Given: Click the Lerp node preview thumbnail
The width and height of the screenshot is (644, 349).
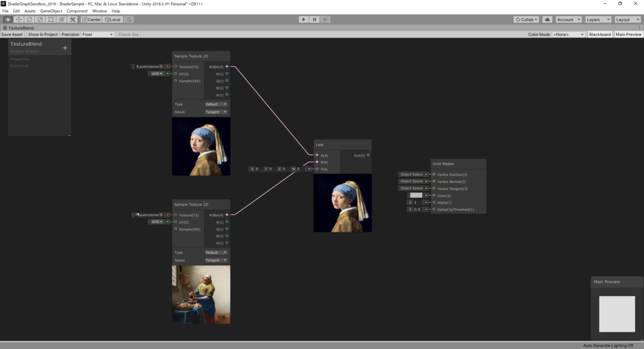Looking at the screenshot, I should (x=343, y=203).
